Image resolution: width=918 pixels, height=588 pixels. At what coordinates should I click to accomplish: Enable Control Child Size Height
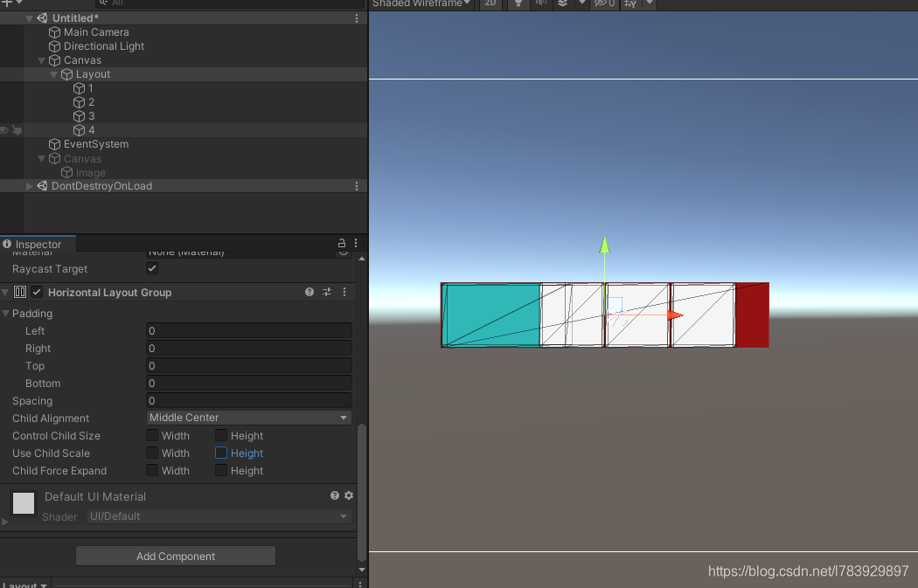(x=221, y=435)
